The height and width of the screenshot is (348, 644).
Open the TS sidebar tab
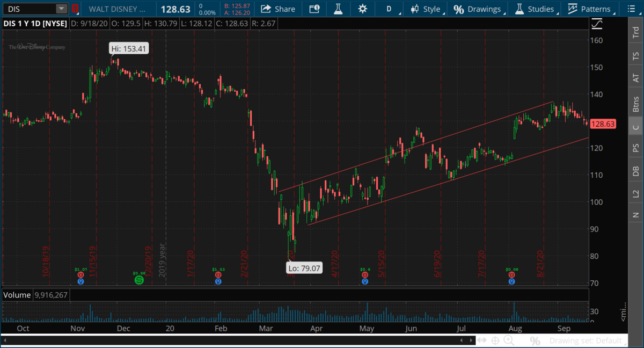coord(636,56)
